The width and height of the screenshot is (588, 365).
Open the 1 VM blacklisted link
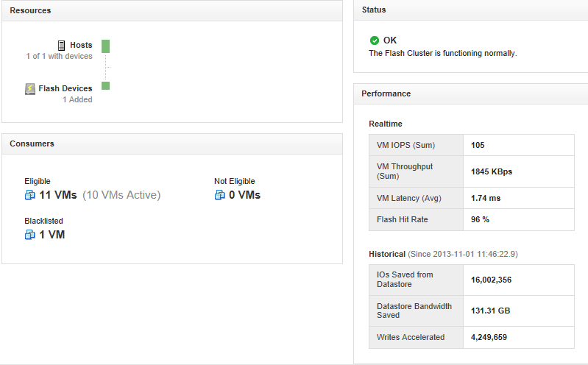coord(52,235)
